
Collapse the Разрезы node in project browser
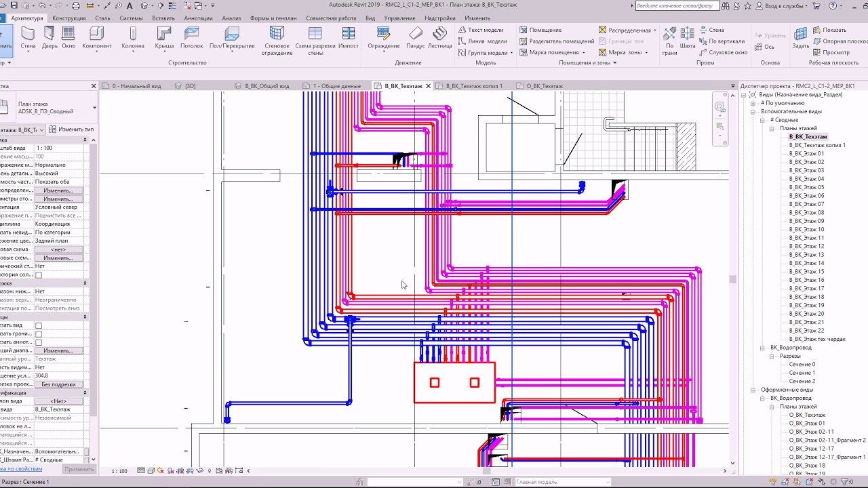[x=772, y=356]
